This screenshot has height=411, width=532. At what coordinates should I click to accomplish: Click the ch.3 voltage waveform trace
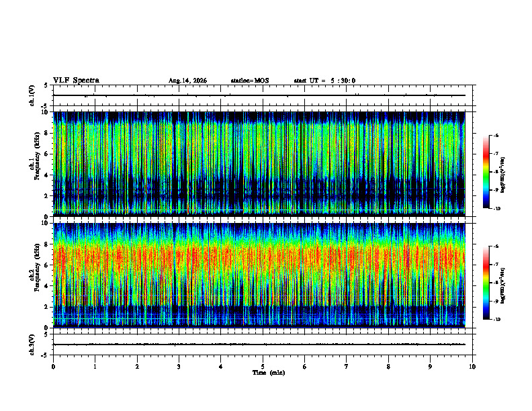pyautogui.click(x=259, y=345)
